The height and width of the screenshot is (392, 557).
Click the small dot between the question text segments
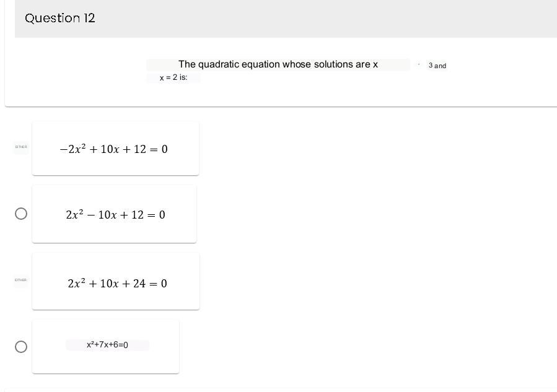[418, 64]
